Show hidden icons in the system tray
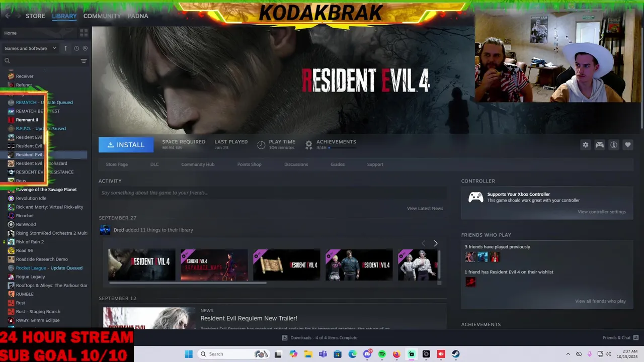This screenshot has height=362, width=644. coord(568,354)
